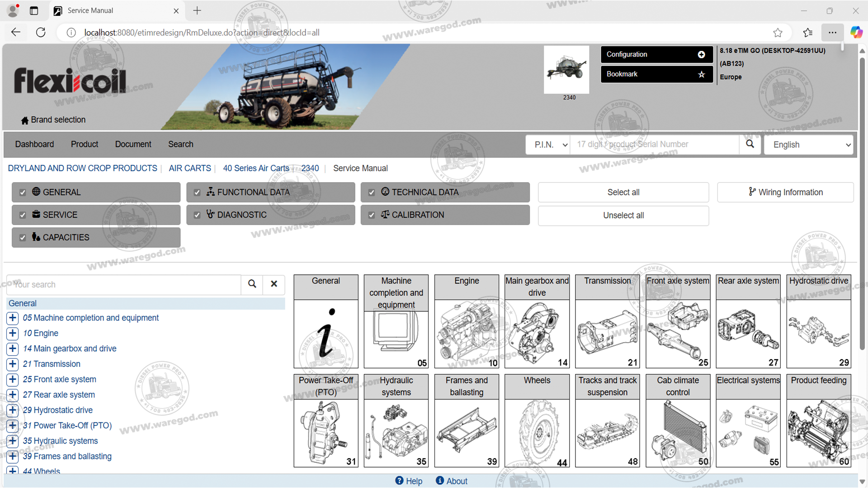Uncheck the GENERAL filter checkbox
The image size is (868, 488).
[x=23, y=192]
